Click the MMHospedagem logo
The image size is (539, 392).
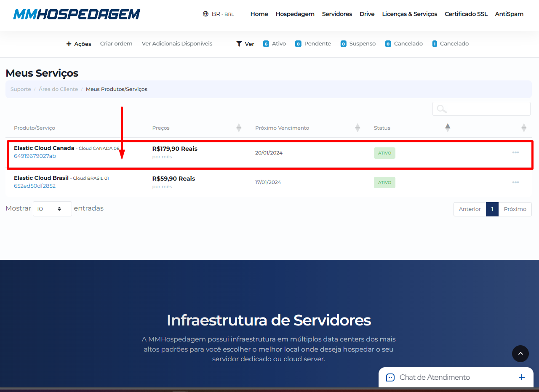77,14
